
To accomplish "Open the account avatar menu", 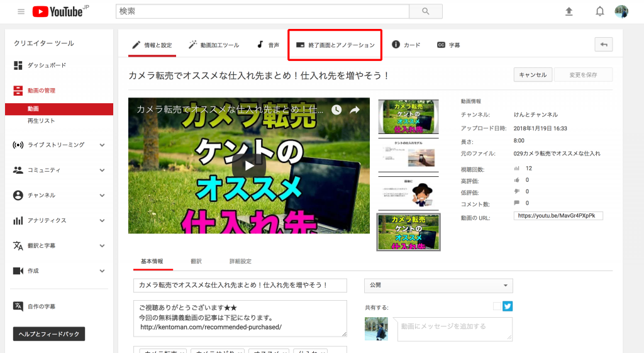I will click(621, 11).
